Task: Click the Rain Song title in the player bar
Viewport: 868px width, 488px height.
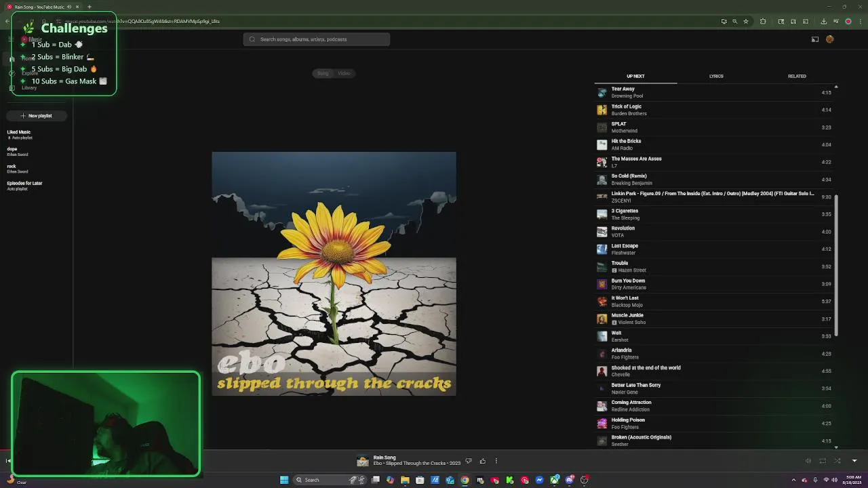Action: (384, 457)
